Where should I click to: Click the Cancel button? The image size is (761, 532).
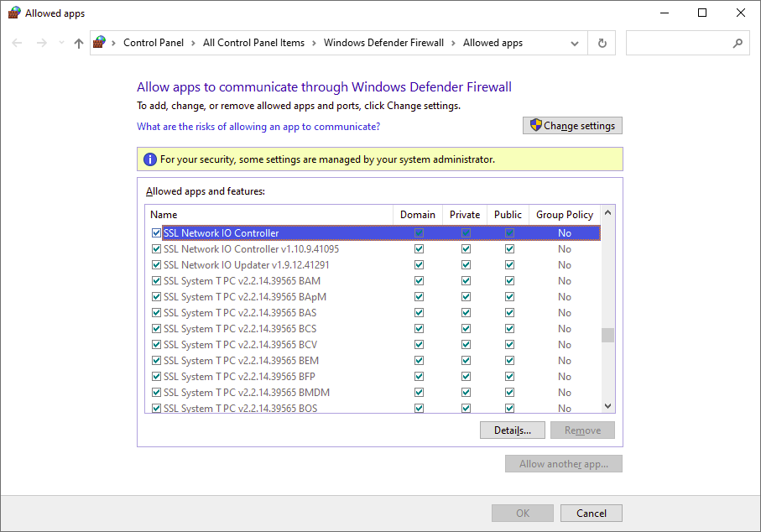(592, 513)
